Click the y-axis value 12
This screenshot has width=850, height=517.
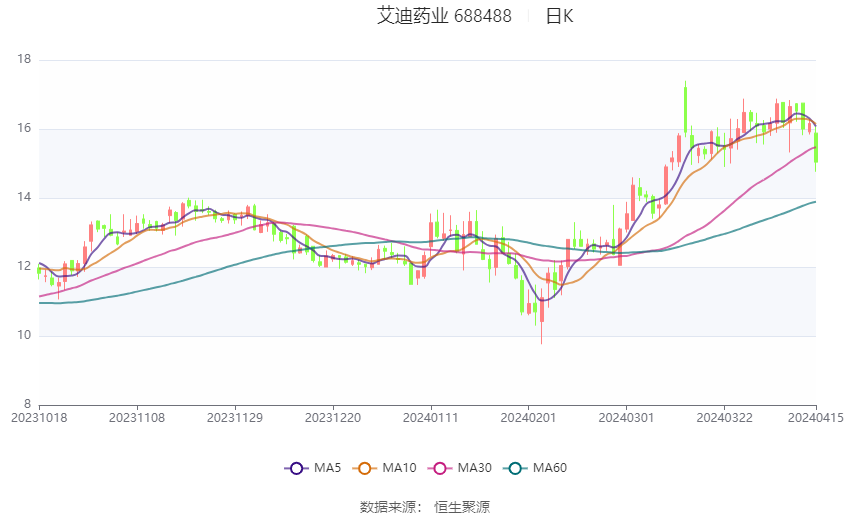click(24, 266)
